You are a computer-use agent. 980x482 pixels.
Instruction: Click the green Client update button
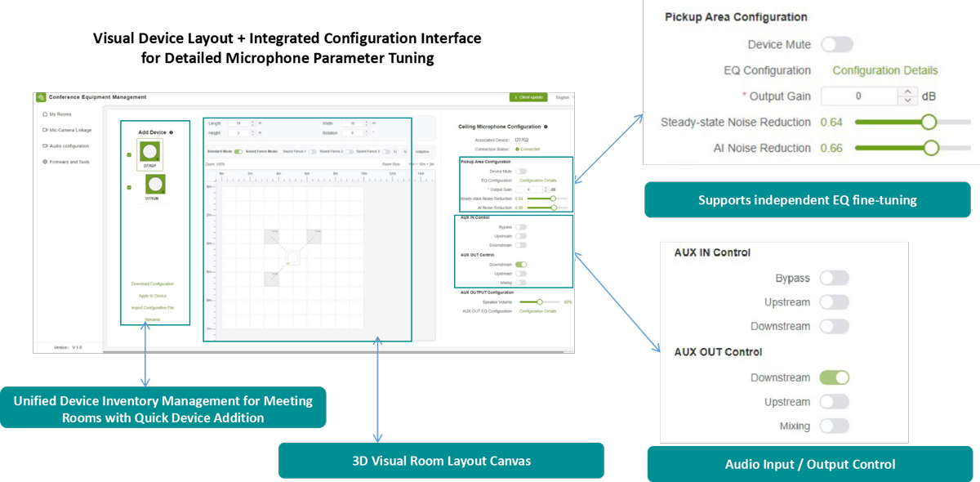point(528,97)
